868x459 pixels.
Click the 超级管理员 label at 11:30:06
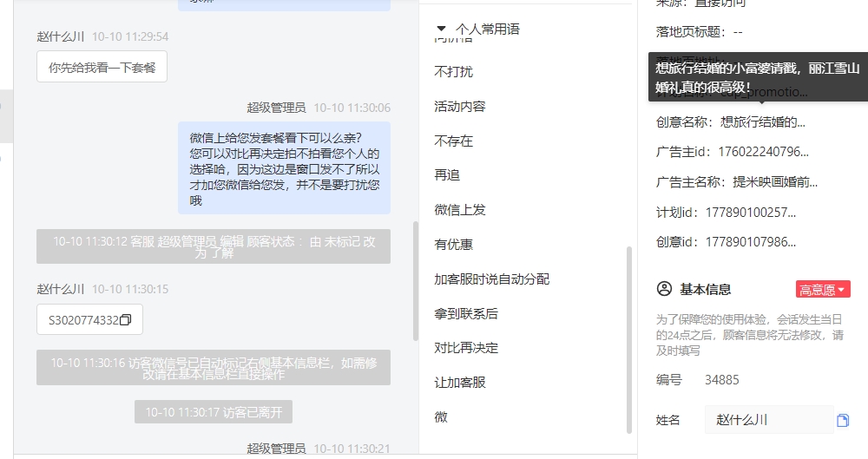(276, 108)
